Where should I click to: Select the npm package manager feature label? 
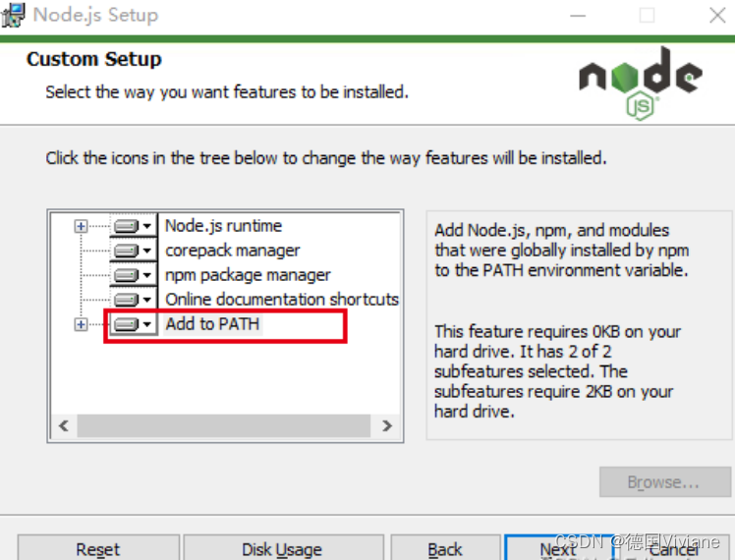(x=248, y=275)
